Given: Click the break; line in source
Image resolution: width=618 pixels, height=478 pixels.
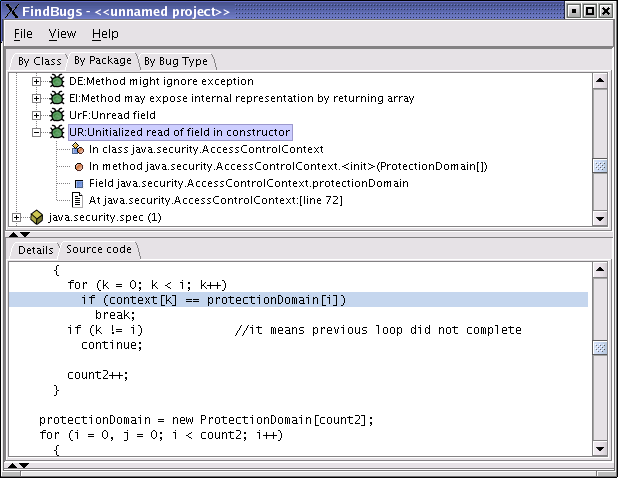Looking at the screenshot, I should click(x=115, y=315).
